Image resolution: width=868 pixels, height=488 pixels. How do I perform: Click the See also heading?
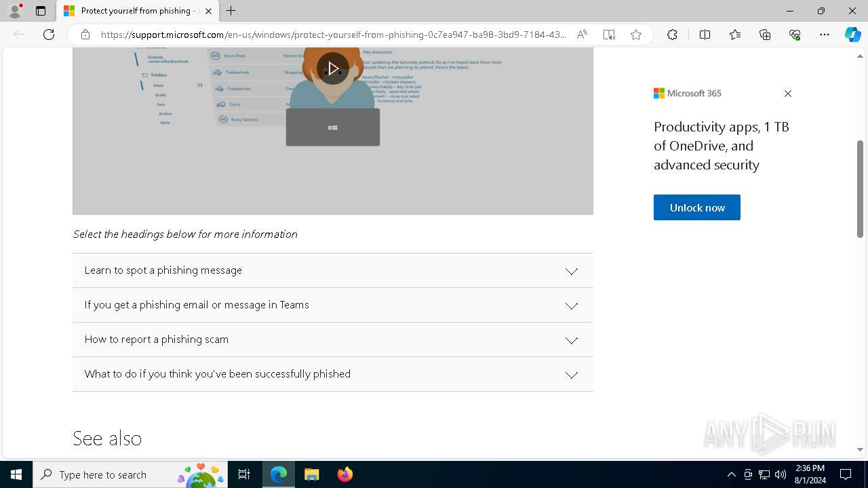[x=107, y=439]
